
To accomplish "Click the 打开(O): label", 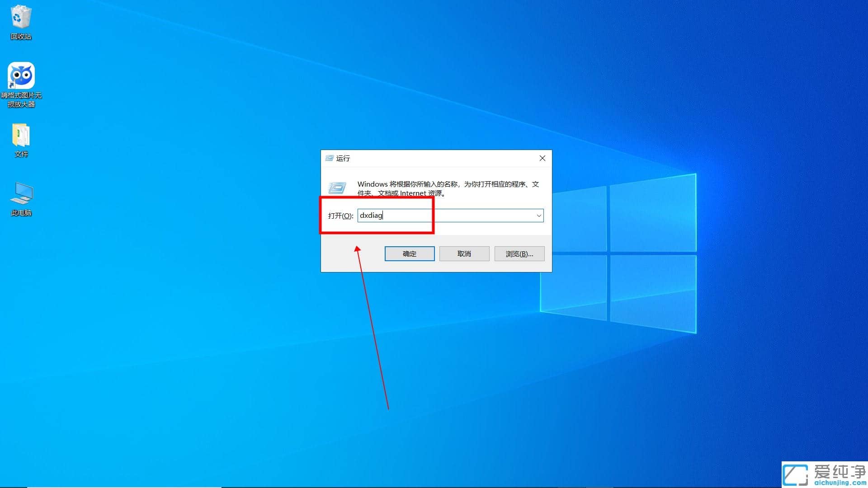I will pyautogui.click(x=340, y=216).
